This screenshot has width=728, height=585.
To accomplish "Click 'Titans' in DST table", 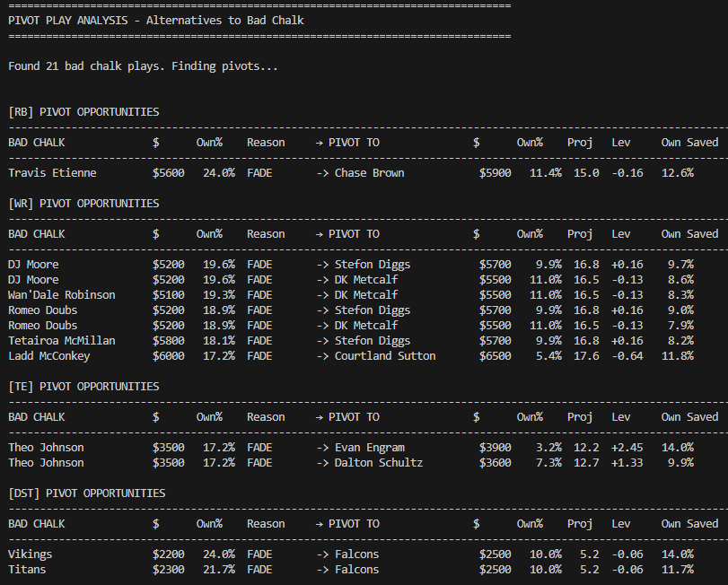I will (27, 570).
